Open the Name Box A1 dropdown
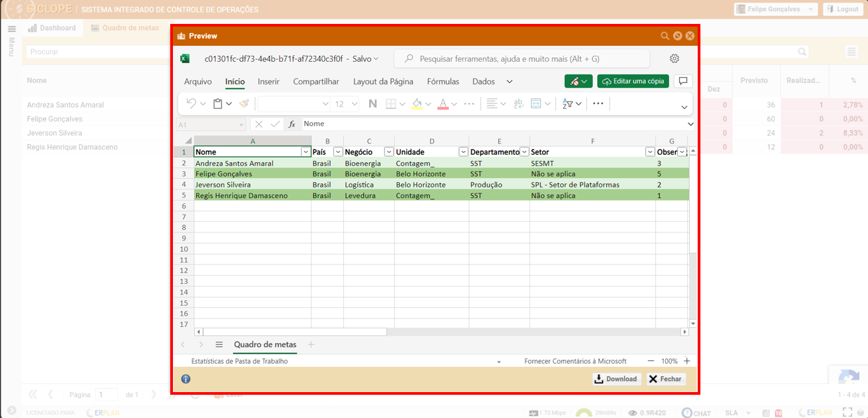This screenshot has width=868, height=418. 241,124
